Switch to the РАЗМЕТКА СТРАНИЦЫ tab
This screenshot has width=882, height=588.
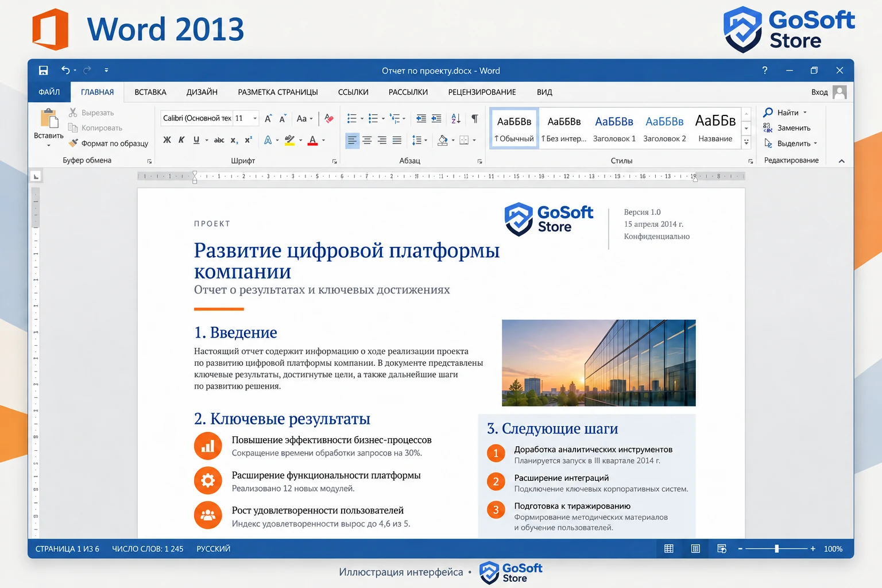(x=278, y=92)
